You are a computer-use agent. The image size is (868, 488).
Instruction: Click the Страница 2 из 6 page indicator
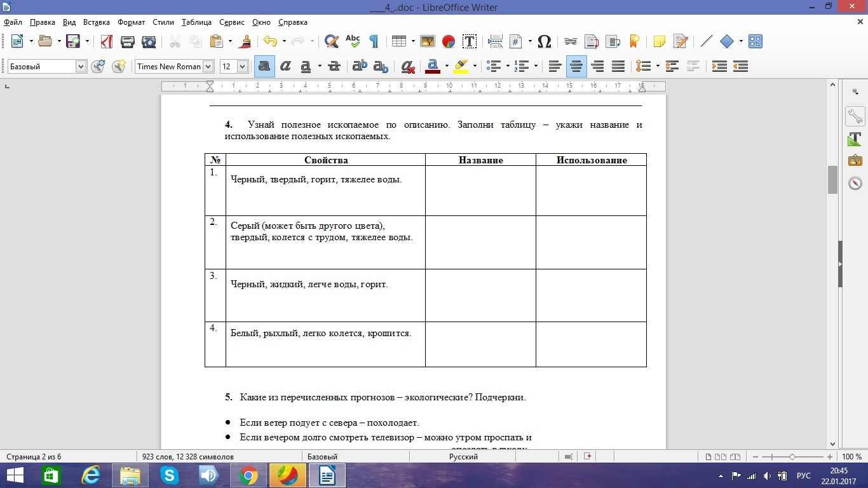coord(34,456)
